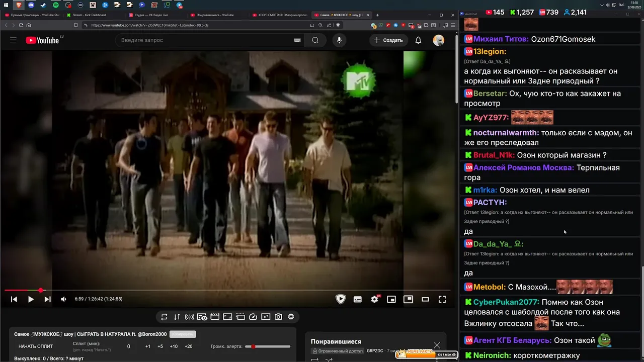Image resolution: width=644 pixels, height=362 pixels.
Task: Seek using the video progress bar
Action: click(x=226, y=290)
